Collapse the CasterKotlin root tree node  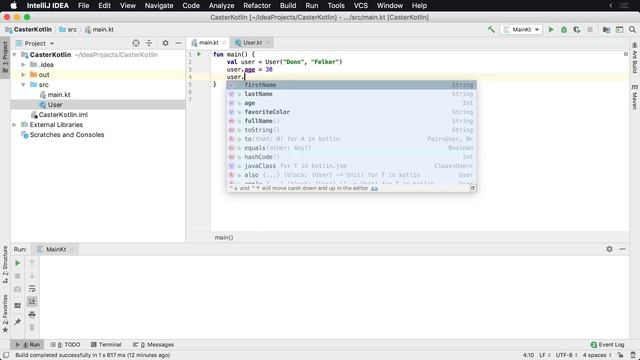15,55
